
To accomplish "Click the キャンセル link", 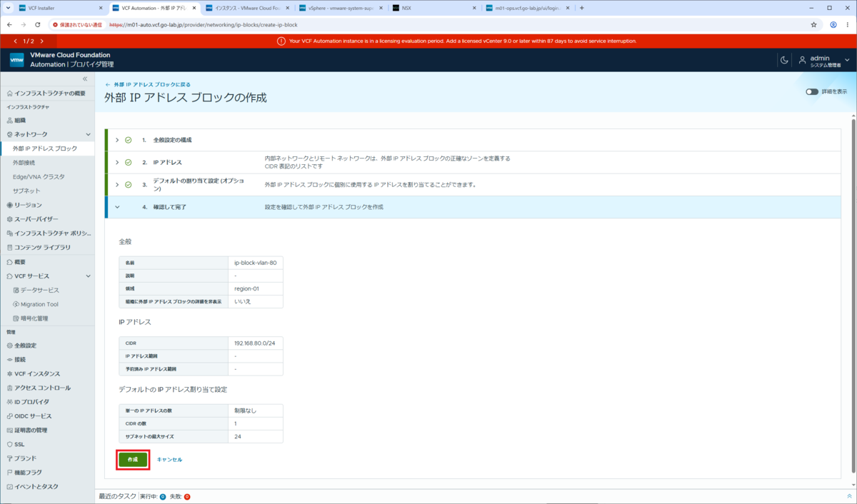I will pos(169,460).
